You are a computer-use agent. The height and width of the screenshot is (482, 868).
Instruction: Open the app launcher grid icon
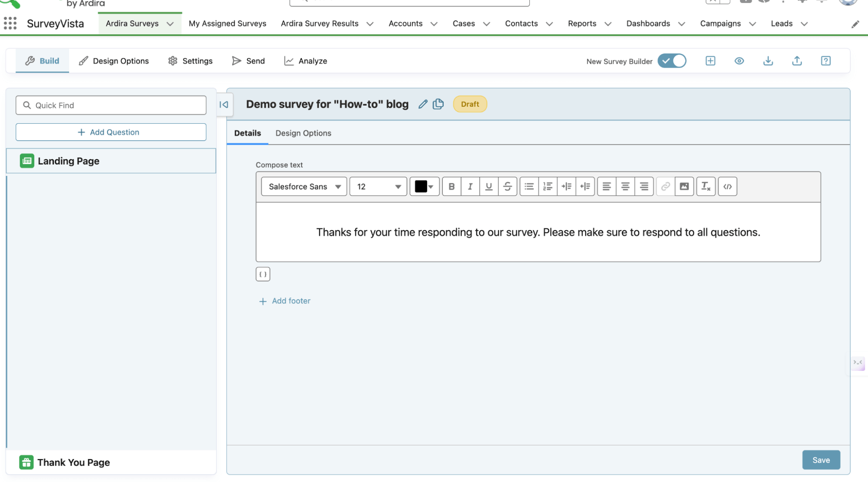click(x=10, y=23)
